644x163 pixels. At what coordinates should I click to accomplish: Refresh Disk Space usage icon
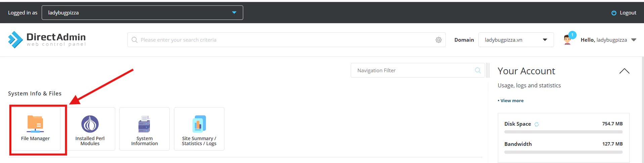click(x=536, y=124)
